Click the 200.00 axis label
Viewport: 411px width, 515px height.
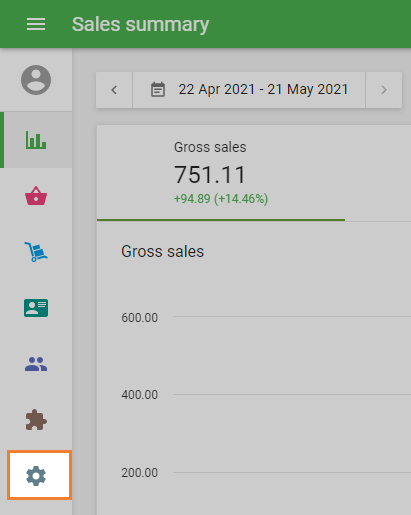(139, 473)
